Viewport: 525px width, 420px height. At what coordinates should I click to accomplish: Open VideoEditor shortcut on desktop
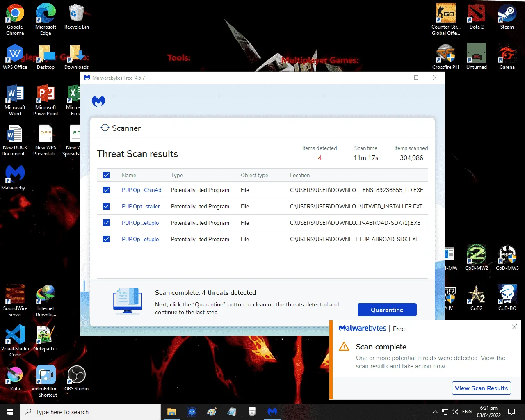(x=46, y=381)
